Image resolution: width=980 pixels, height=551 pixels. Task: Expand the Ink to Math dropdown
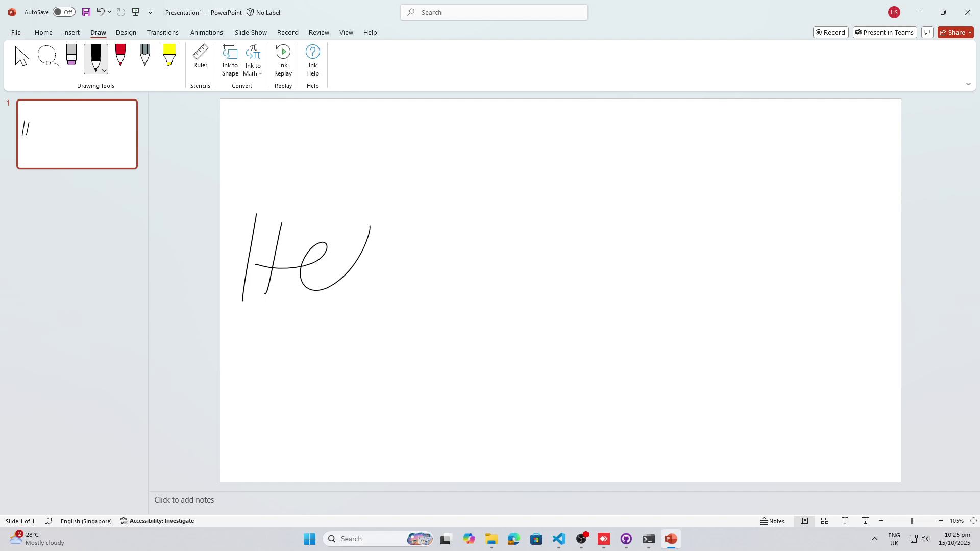260,74
